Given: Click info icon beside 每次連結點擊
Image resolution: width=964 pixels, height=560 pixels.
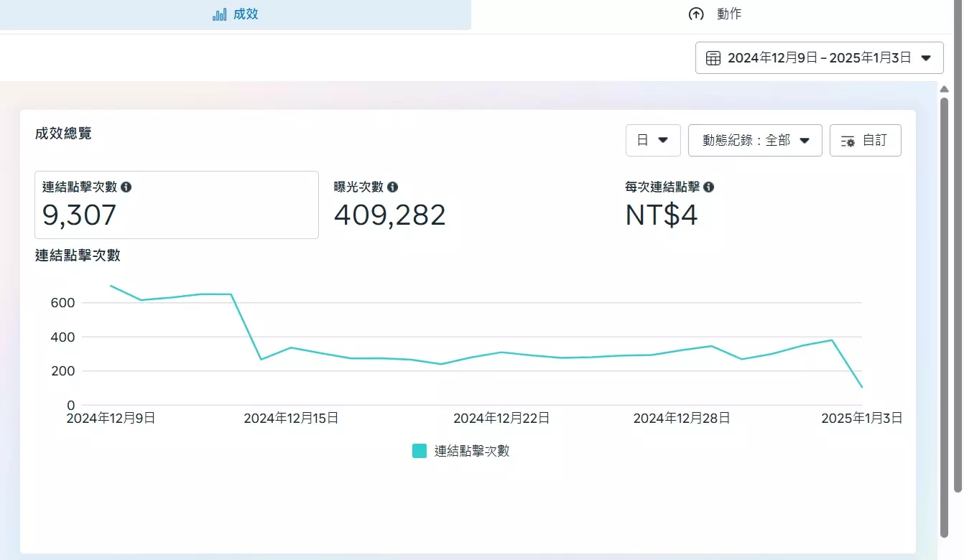Looking at the screenshot, I should coord(709,187).
